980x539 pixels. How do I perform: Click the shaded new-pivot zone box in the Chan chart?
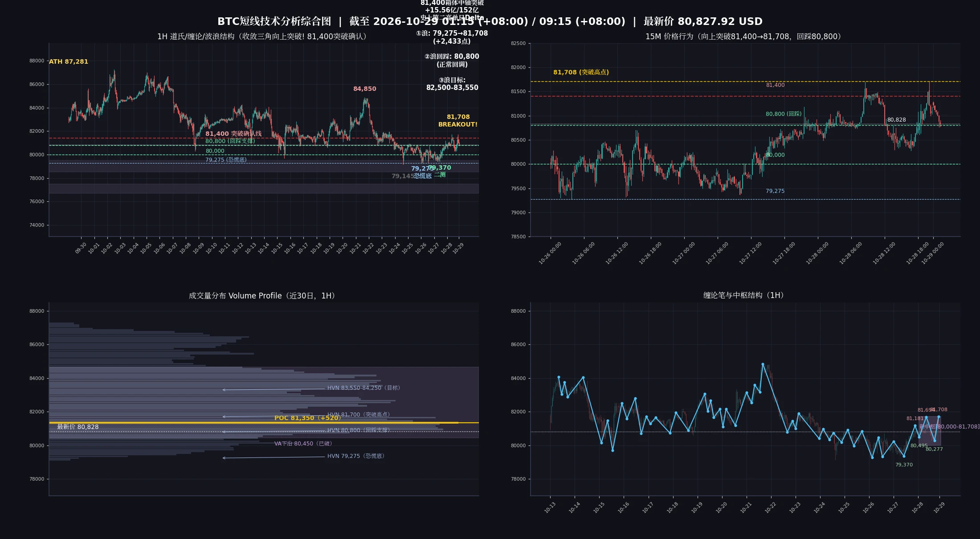(929, 431)
